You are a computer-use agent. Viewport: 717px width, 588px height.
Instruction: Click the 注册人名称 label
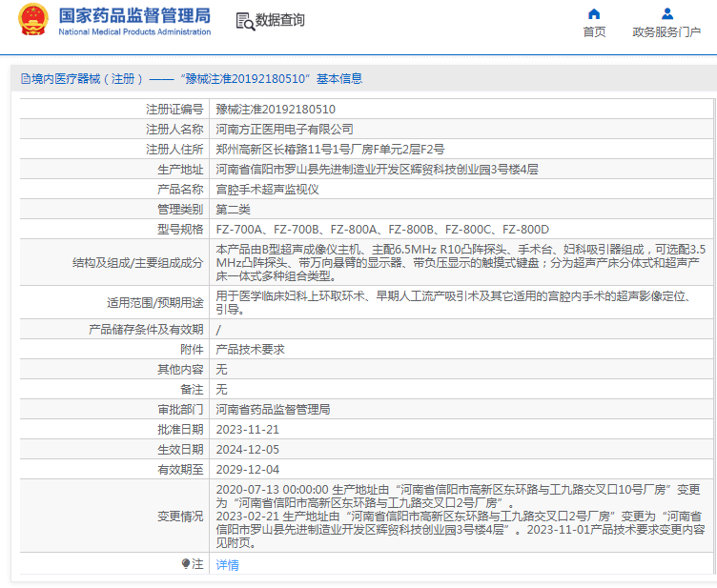coord(174,130)
